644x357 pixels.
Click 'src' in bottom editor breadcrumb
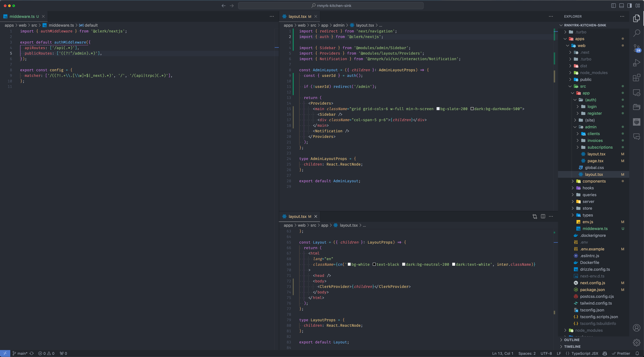[x=313, y=225]
